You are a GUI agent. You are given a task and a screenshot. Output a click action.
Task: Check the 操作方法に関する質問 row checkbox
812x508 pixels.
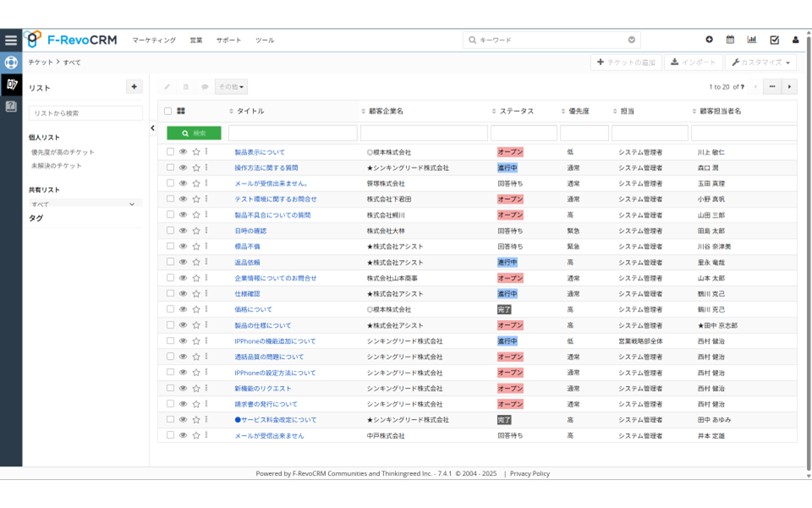pos(170,168)
